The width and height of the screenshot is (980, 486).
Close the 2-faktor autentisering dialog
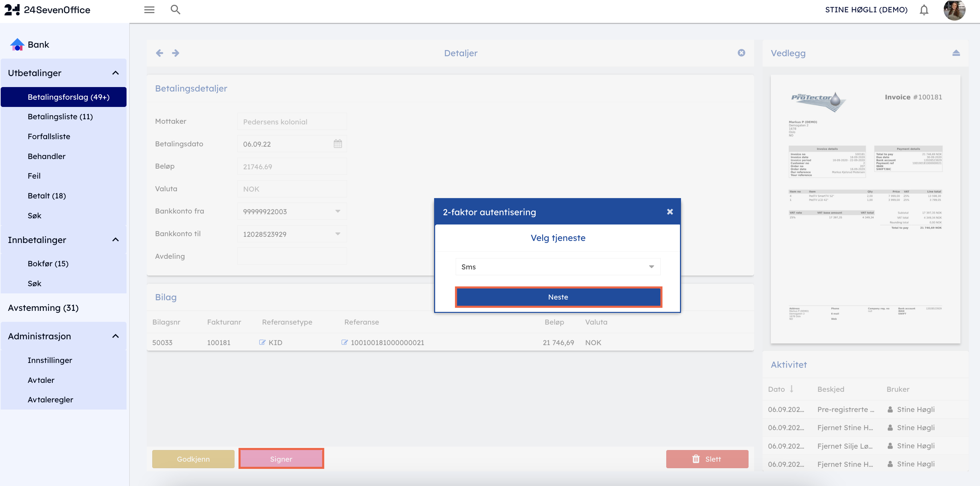click(x=670, y=212)
